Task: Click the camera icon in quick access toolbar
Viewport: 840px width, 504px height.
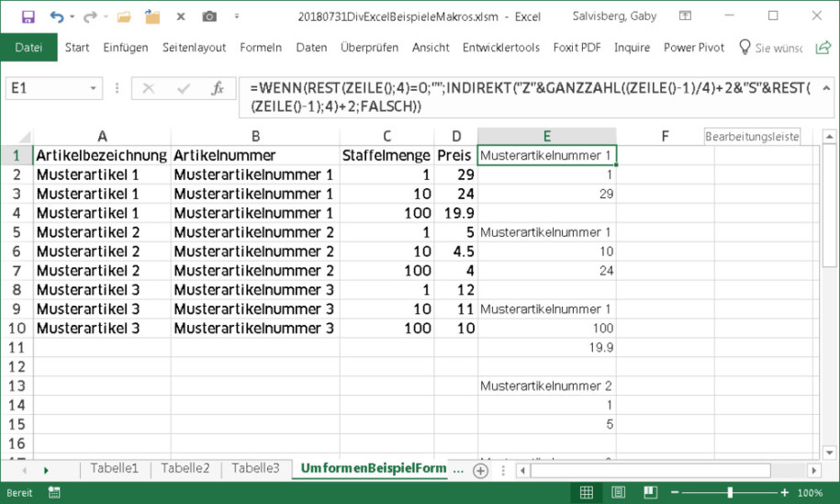Action: (x=209, y=17)
